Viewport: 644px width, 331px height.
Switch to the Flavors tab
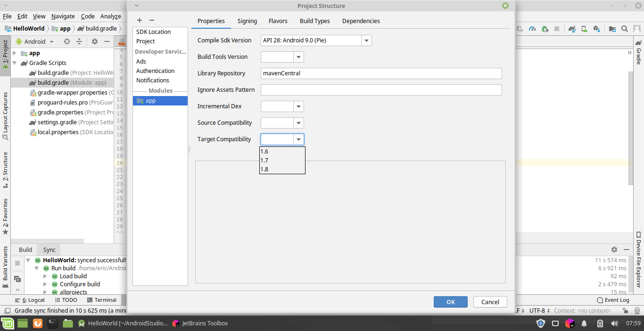click(x=278, y=21)
